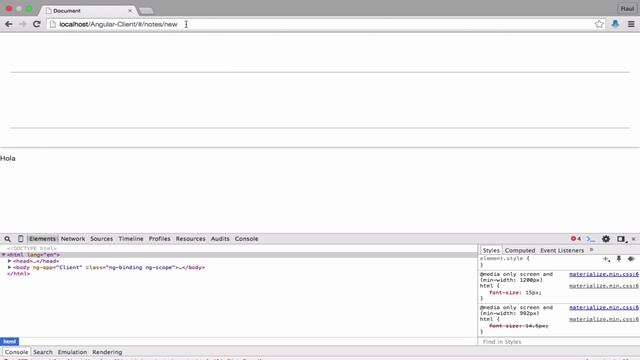
Task: Open the Audits panel
Action: tap(220, 239)
